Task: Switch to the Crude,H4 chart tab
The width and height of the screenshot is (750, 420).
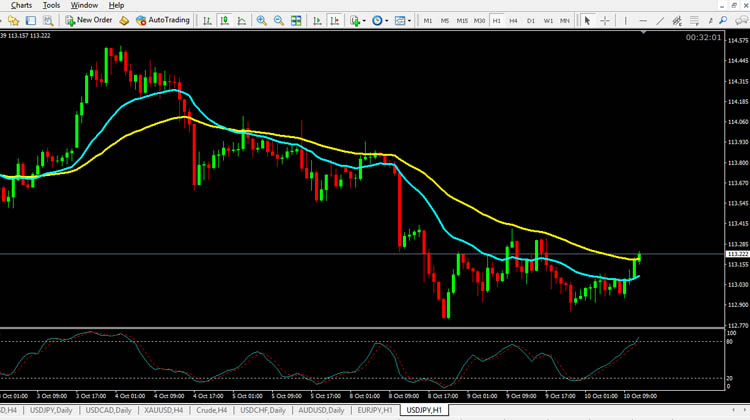Action: tap(211, 410)
